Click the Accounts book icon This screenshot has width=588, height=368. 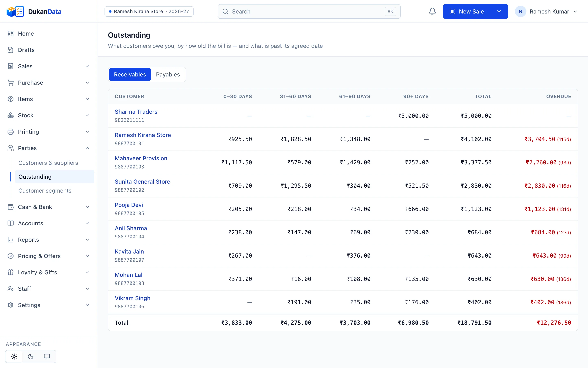pos(10,223)
